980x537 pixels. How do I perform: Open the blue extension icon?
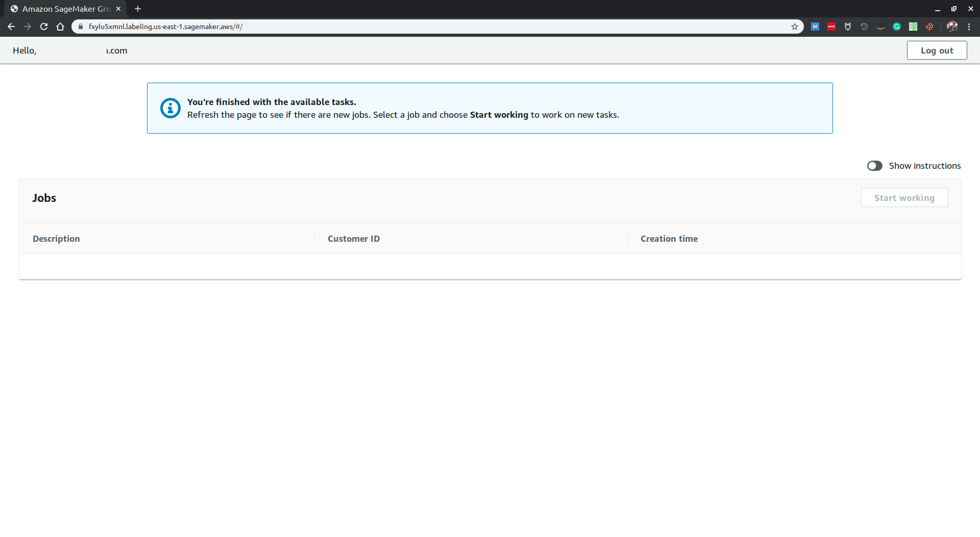815,27
